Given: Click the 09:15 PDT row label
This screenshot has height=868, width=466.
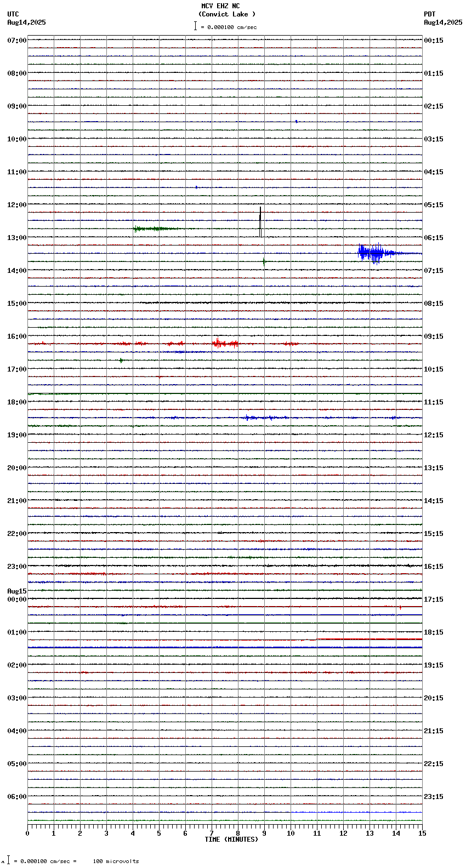Looking at the screenshot, I should 434,336.
